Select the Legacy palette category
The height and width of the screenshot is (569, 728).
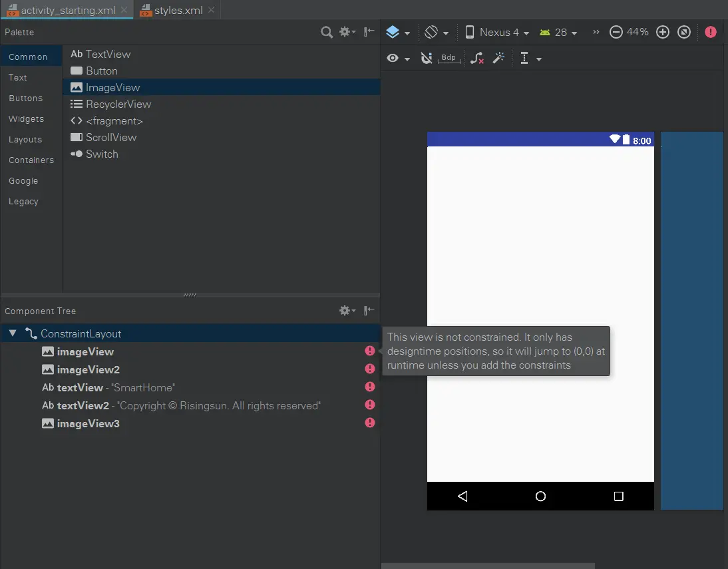pyautogui.click(x=31, y=201)
